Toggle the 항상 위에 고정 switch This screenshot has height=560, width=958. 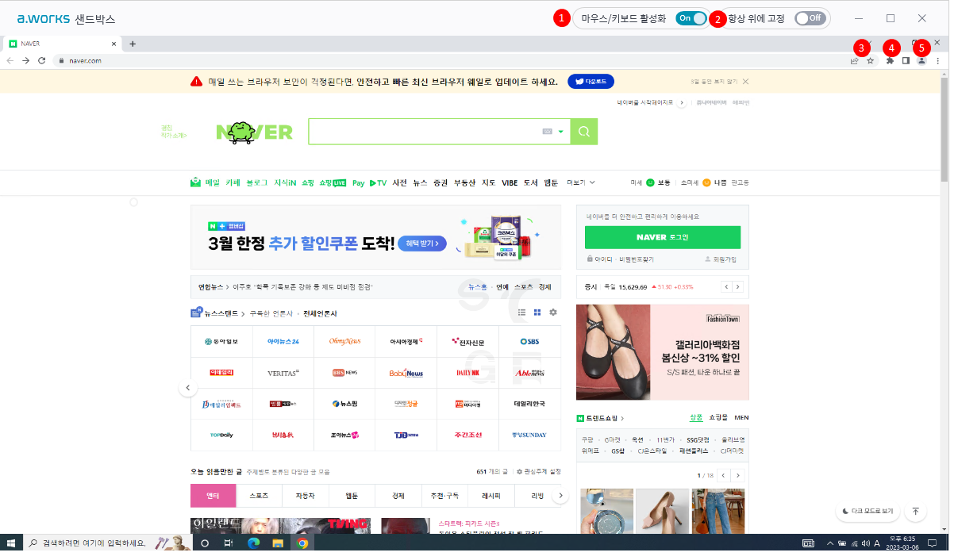[810, 18]
